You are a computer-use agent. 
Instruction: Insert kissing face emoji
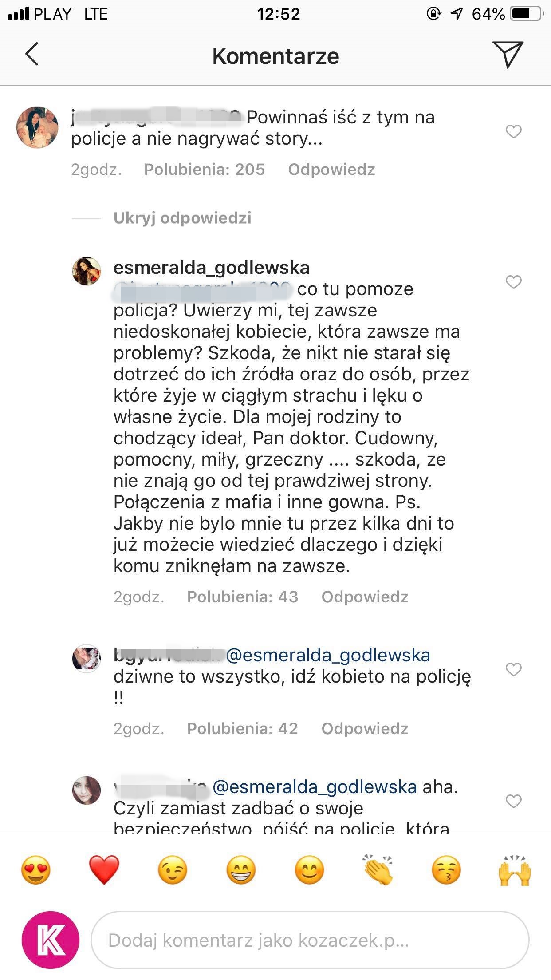tap(446, 869)
